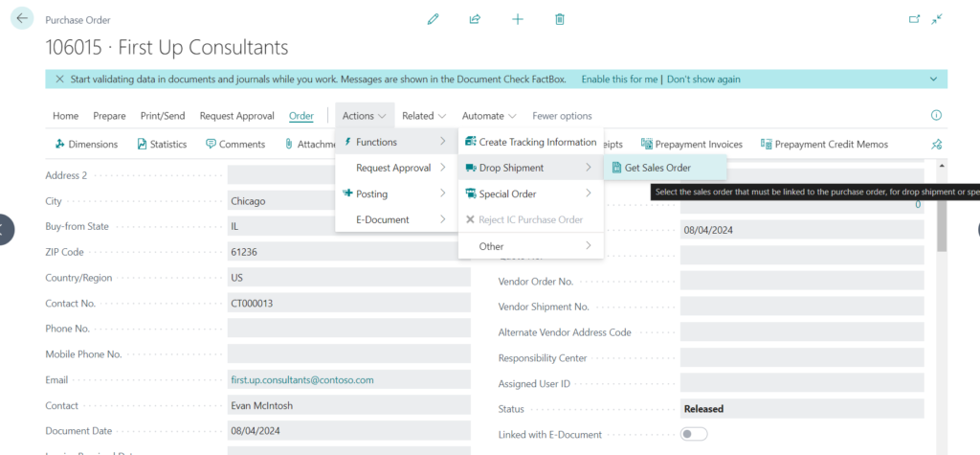Click the City field
The width and height of the screenshot is (980, 455).
pyautogui.click(x=348, y=201)
